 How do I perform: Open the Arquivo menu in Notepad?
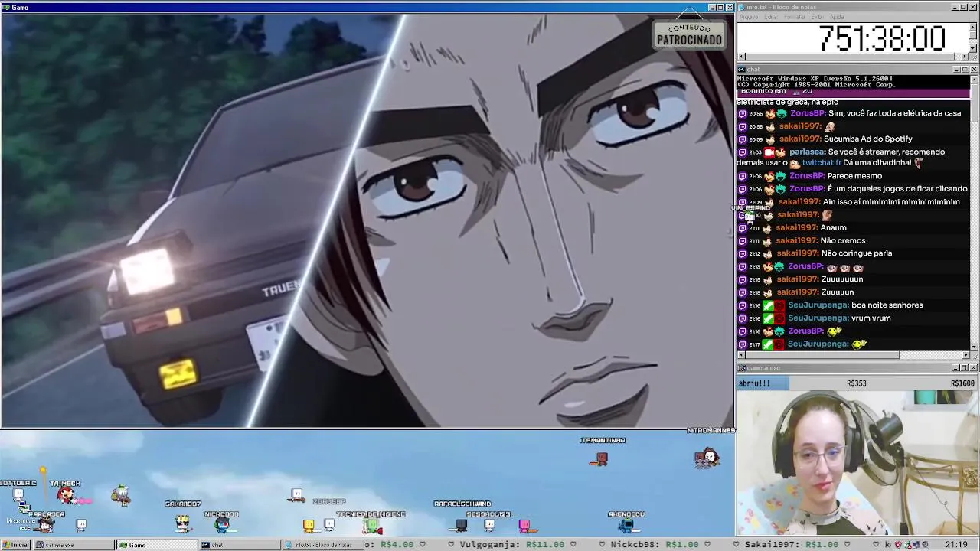pos(749,17)
